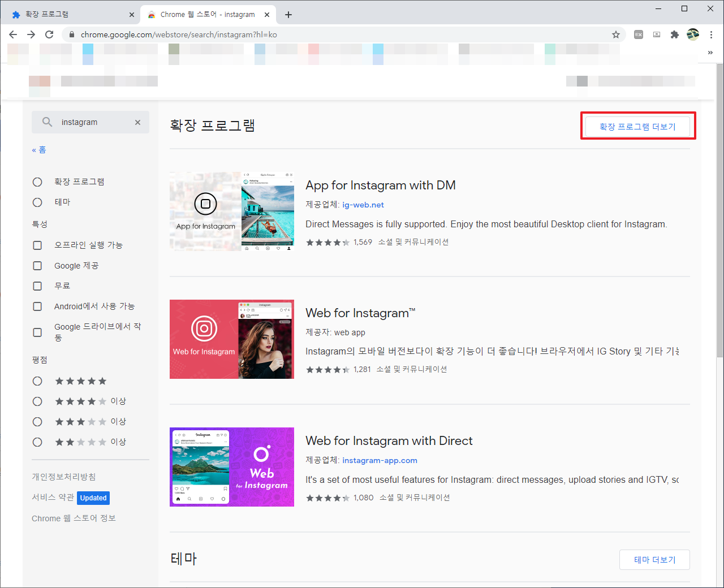This screenshot has width=724, height=588.
Task: Click the address bar URL
Action: 179,34
